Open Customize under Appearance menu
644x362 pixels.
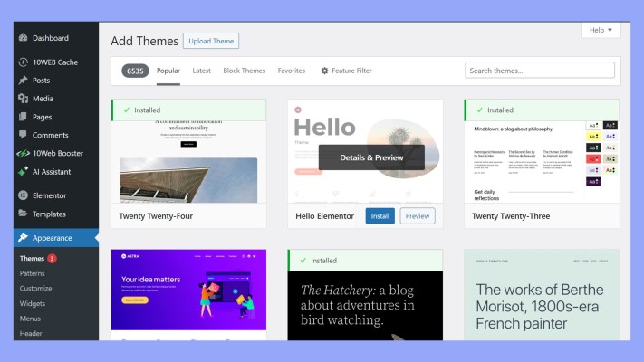point(37,288)
